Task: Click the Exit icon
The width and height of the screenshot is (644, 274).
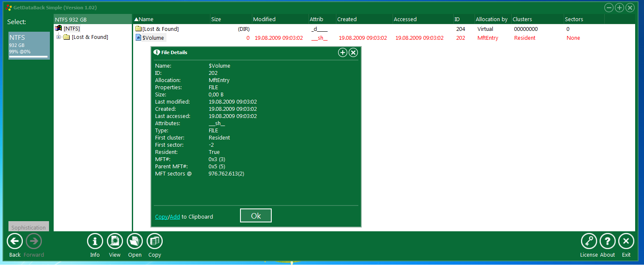Action: coord(626,241)
